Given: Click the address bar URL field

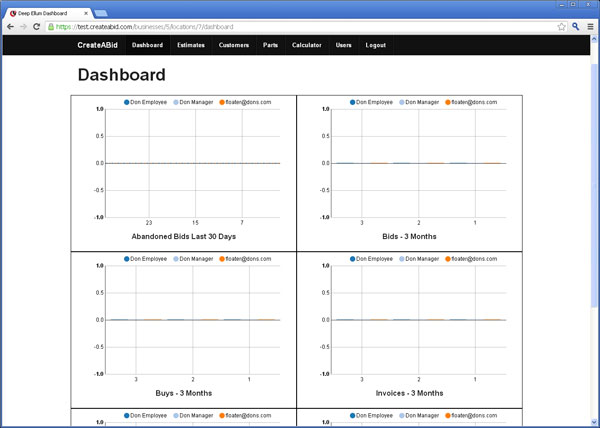Looking at the screenshot, I should [x=300, y=27].
